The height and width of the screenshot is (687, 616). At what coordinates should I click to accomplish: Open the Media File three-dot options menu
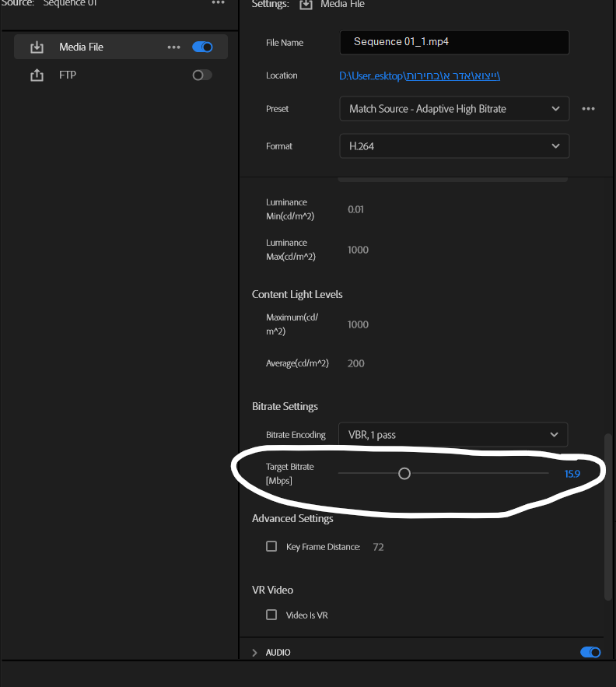[173, 47]
